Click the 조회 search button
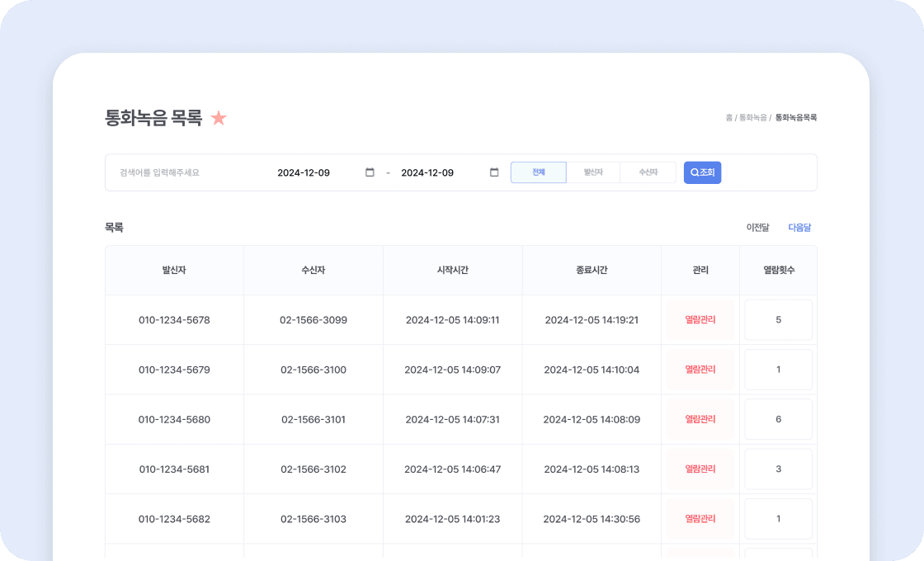 click(702, 172)
